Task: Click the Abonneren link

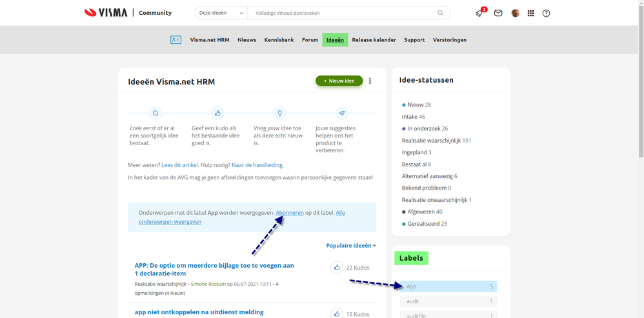Action: (x=290, y=213)
